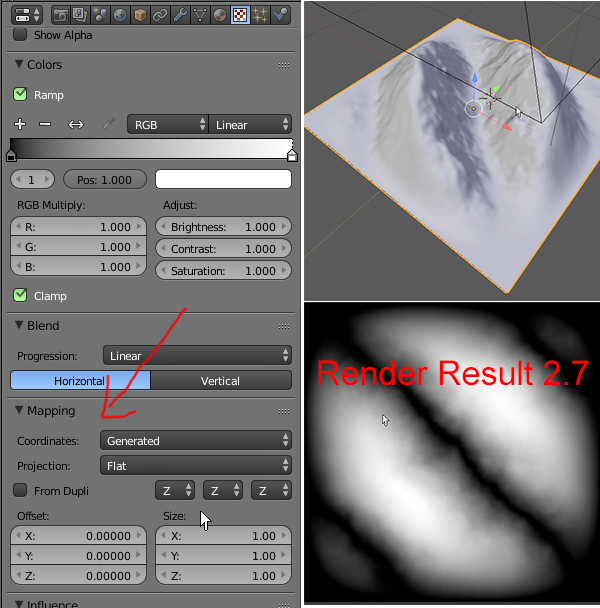Screen dimensions: 600x608
Task: Collapse the Colors panel
Action: (19, 64)
